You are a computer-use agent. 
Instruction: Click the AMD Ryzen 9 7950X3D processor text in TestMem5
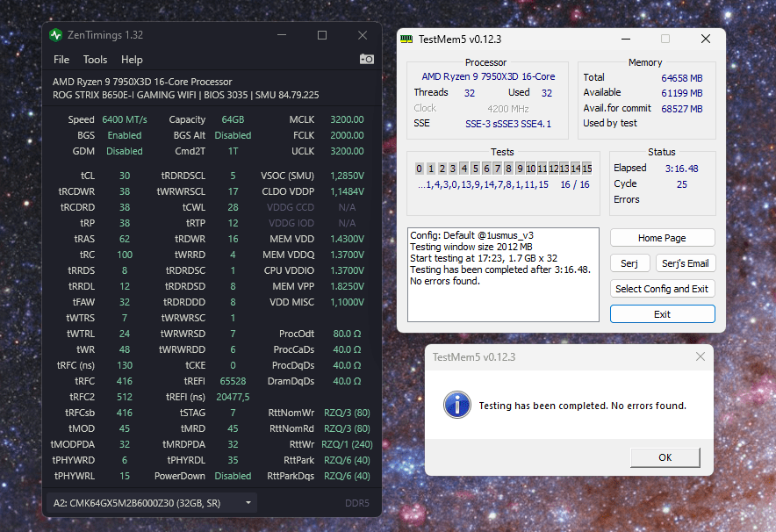[x=488, y=76]
